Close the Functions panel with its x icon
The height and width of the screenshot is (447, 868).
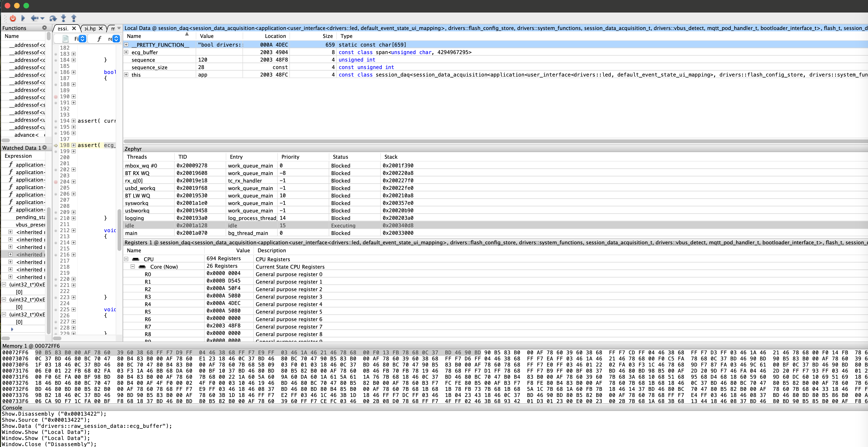pos(45,28)
